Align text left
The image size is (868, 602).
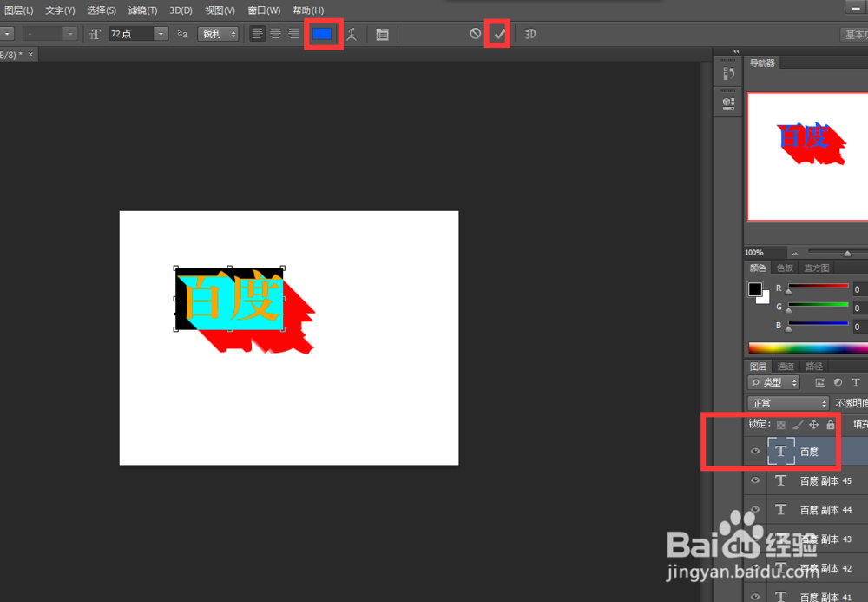(258, 34)
